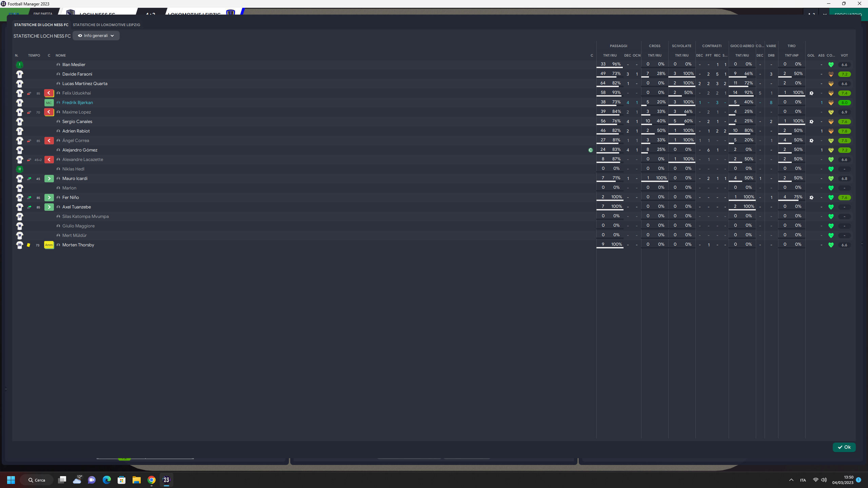The height and width of the screenshot is (488, 868).
Task: Click the condition heart icon for Illan Meslier
Action: click(831, 65)
